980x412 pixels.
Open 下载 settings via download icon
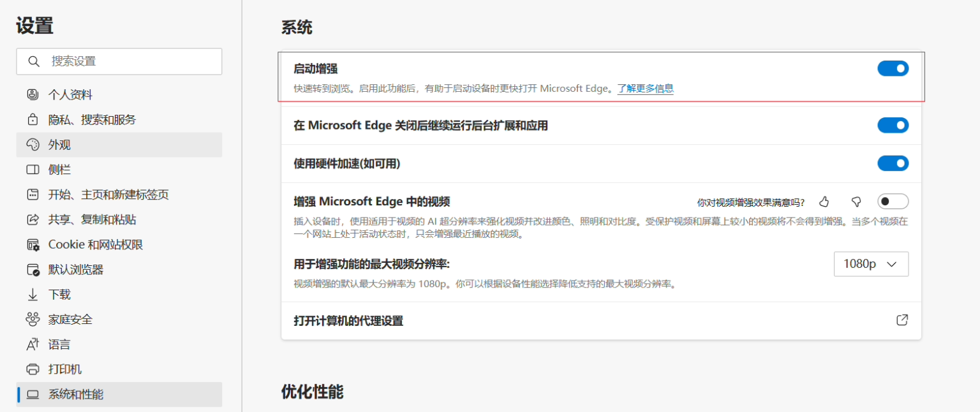[x=31, y=294]
